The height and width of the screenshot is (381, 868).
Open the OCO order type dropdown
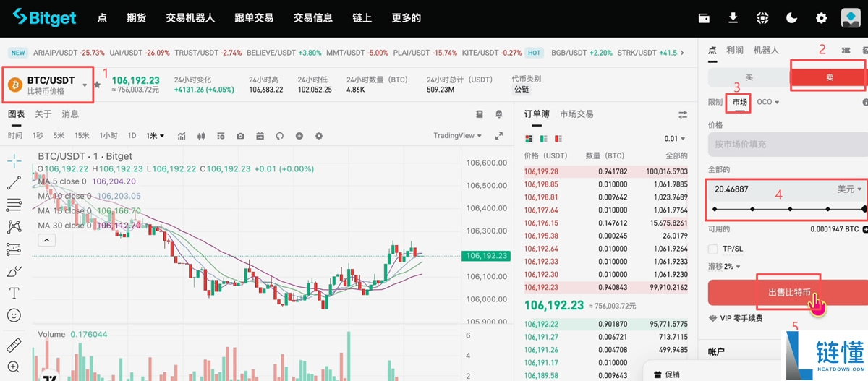pos(768,102)
